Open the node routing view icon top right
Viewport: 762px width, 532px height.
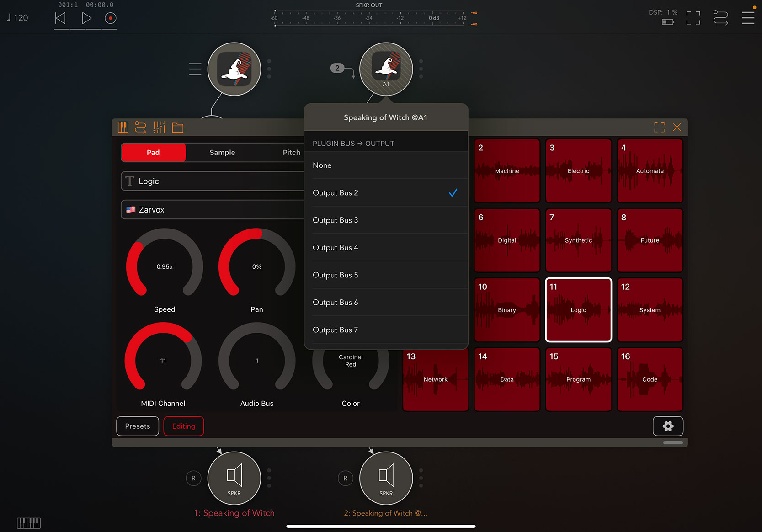point(721,17)
